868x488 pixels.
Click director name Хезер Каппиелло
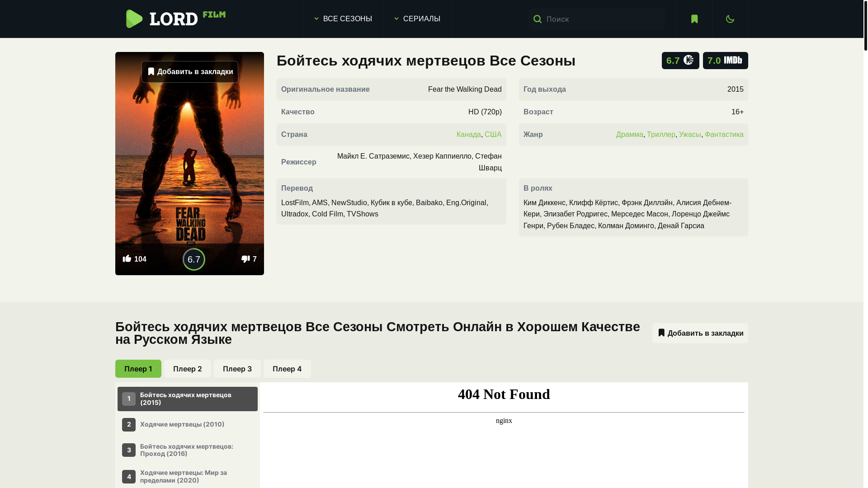click(x=442, y=156)
